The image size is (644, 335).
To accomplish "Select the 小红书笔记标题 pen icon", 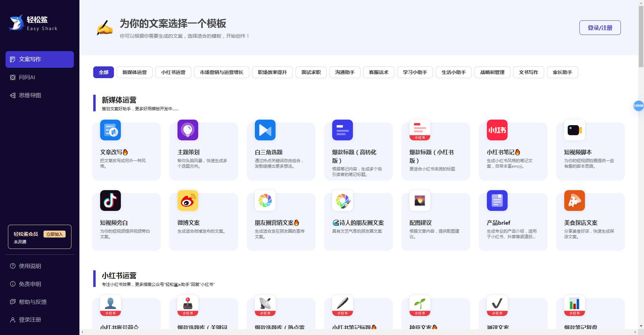I will click(x=343, y=306).
